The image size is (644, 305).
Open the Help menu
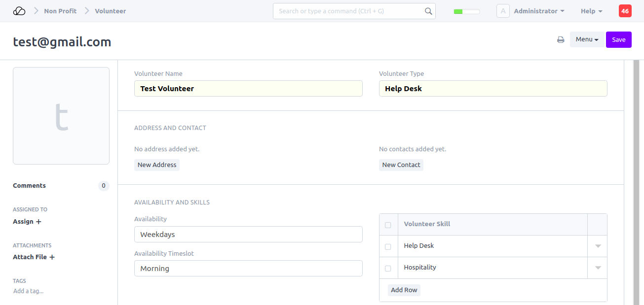click(x=591, y=11)
